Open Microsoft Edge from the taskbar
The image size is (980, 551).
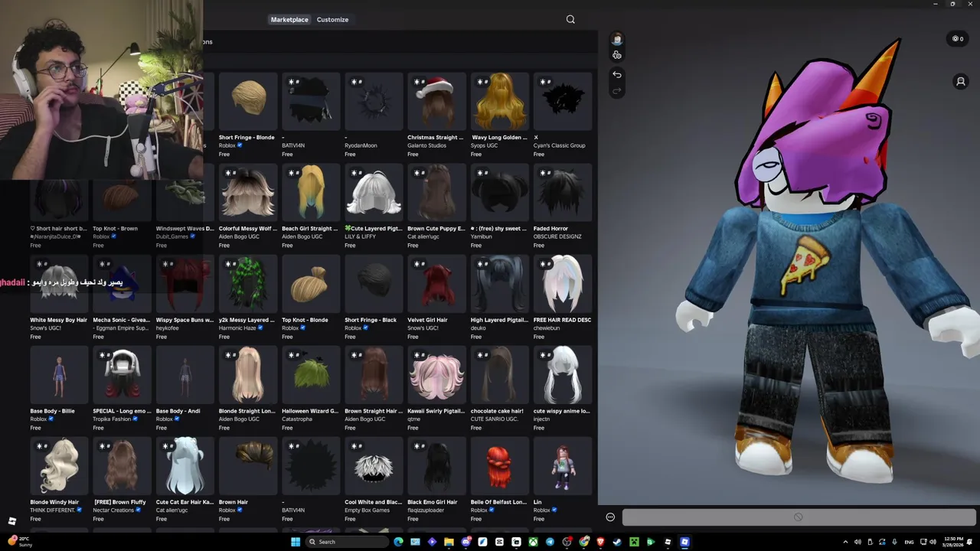(398, 542)
